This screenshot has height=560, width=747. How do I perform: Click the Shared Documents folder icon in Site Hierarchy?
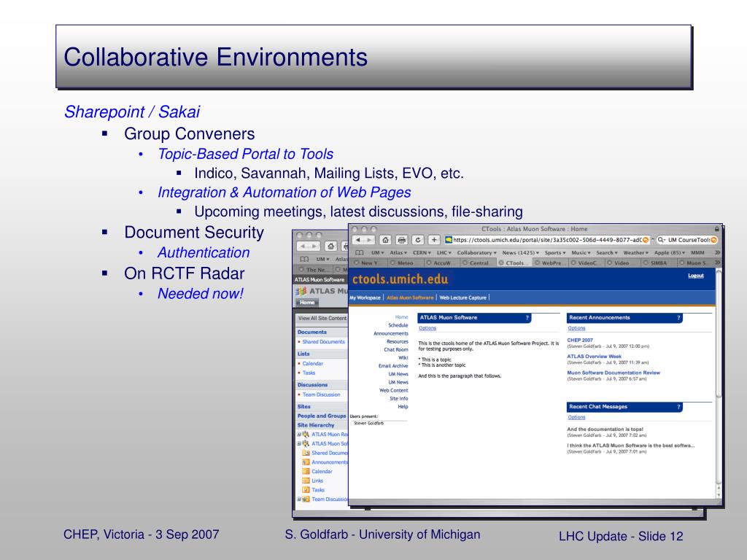pos(306,453)
